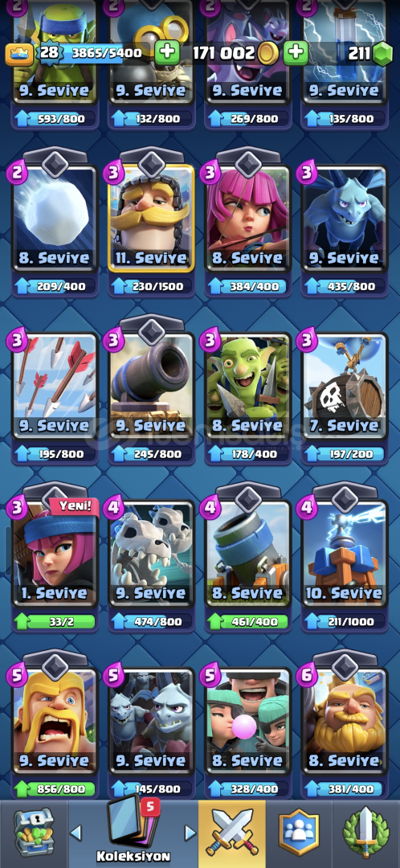Go to previous tab with left arrow
The image size is (400, 868).
tap(76, 833)
